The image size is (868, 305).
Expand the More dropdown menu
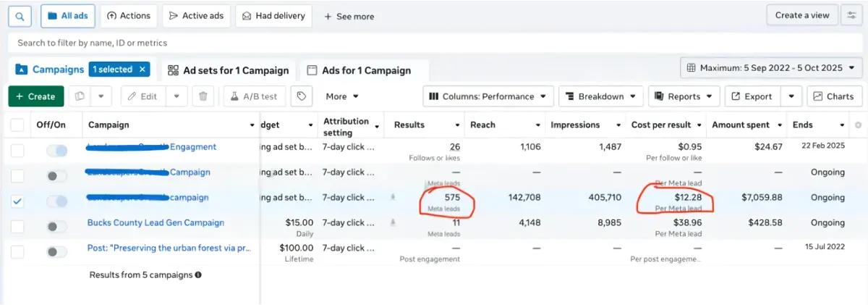pyautogui.click(x=342, y=96)
